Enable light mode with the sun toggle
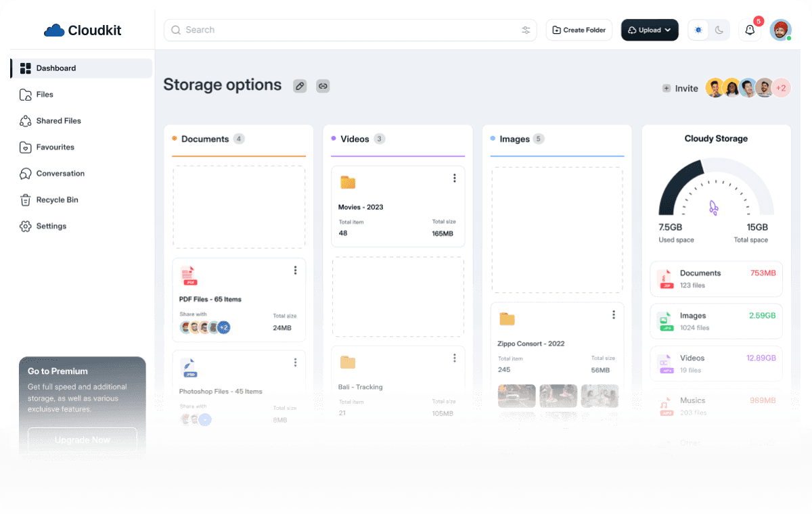812x514 pixels. [698, 30]
